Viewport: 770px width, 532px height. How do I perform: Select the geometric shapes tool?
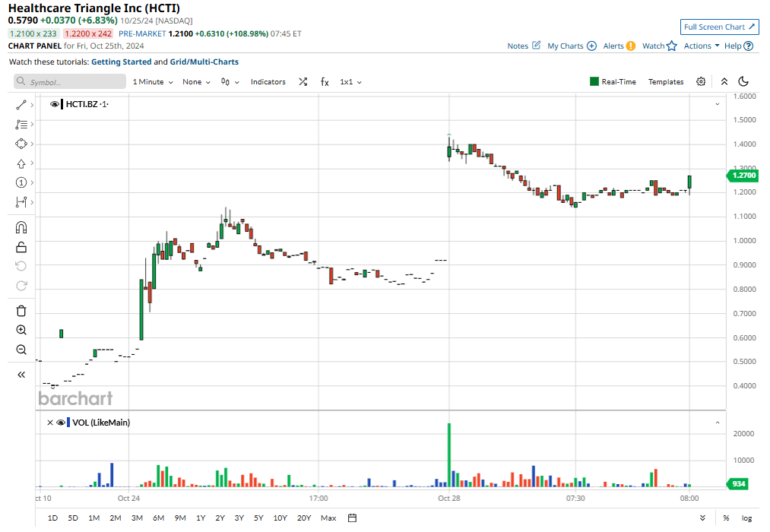click(21, 144)
